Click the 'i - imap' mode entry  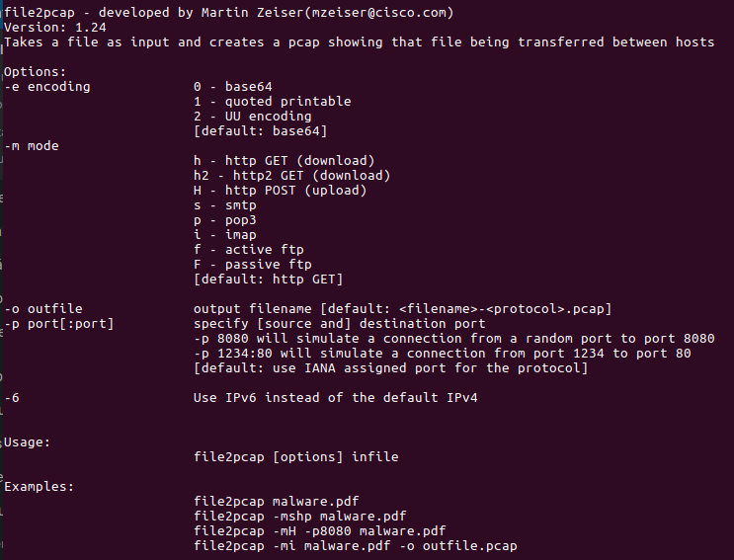(225, 235)
